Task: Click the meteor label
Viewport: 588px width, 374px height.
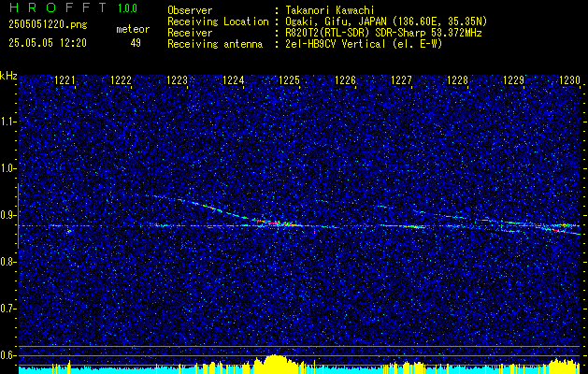Action: coord(133,29)
